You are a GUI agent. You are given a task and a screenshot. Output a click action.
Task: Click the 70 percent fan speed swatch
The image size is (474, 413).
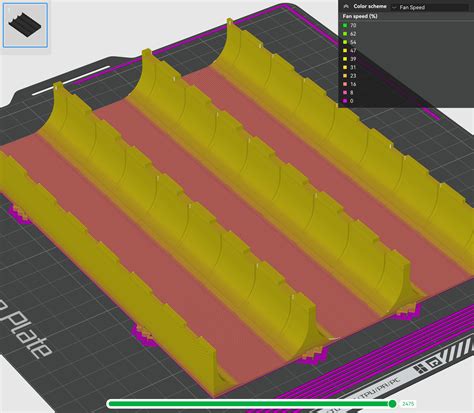pyautogui.click(x=345, y=25)
